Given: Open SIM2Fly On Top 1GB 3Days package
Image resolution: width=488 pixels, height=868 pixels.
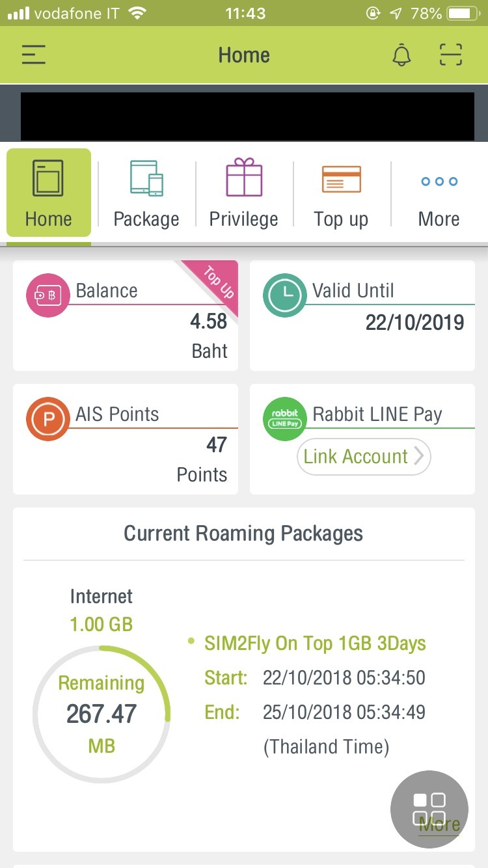Looking at the screenshot, I should tap(315, 644).
